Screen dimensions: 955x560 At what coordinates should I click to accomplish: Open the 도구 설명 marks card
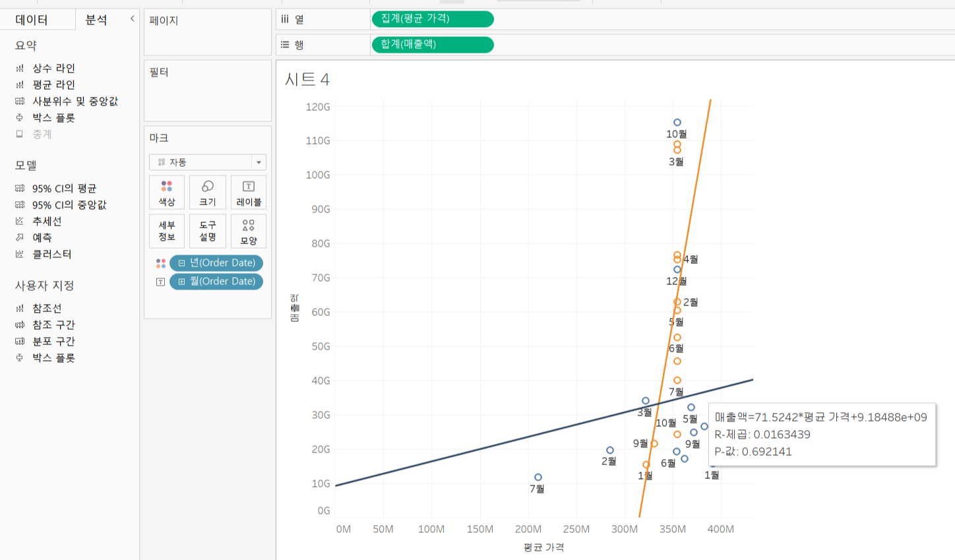tap(208, 231)
